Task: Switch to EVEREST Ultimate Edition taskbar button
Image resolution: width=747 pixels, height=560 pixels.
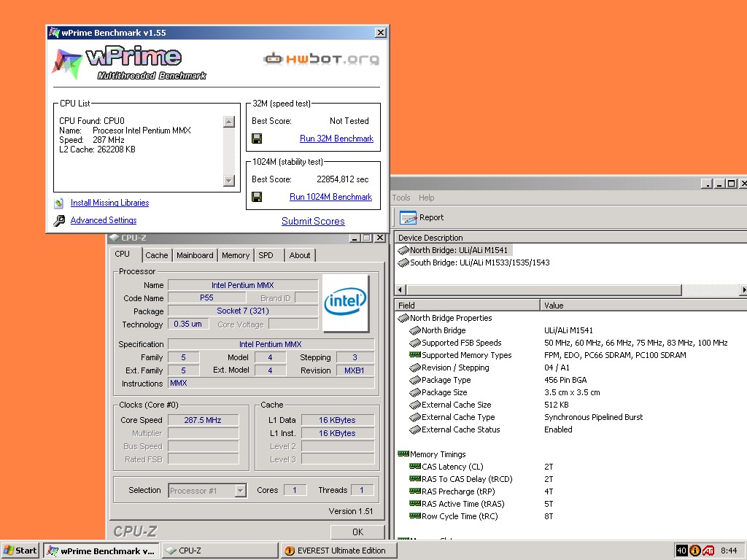Action: (x=338, y=551)
